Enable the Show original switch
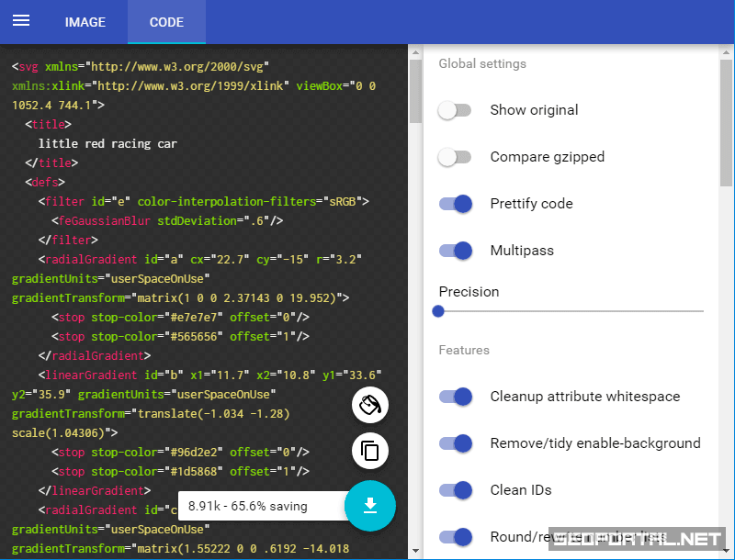Screen dimensions: 735x560 (455, 110)
